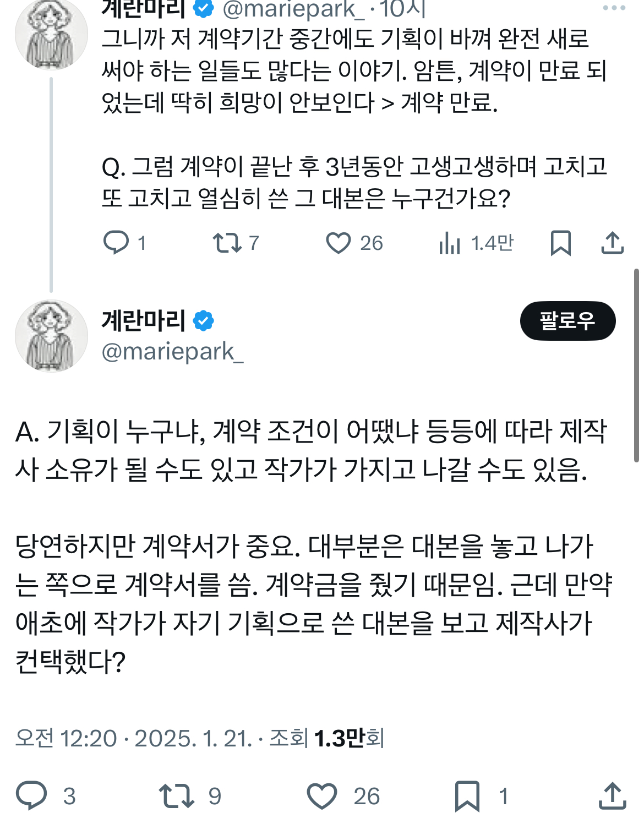Like the main tweet with 26 likes
Image resolution: width=644 pixels, height=829 pixels.
(322, 796)
